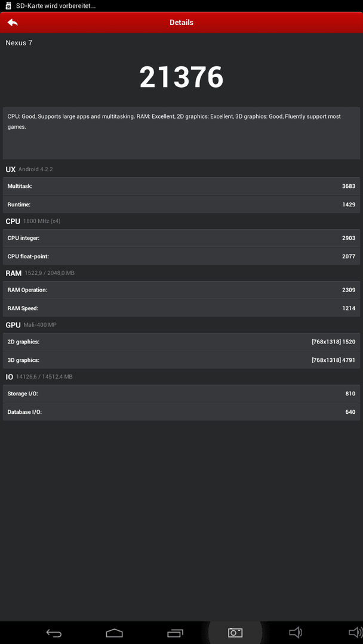Select the RAM Operation row
Viewport: 363px width, 644px height.
(x=181, y=290)
